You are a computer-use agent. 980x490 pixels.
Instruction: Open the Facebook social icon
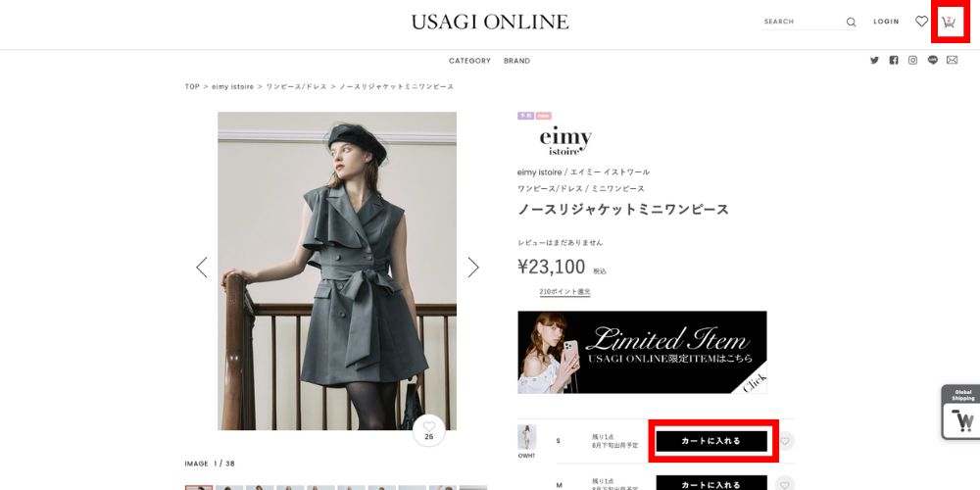tap(894, 60)
